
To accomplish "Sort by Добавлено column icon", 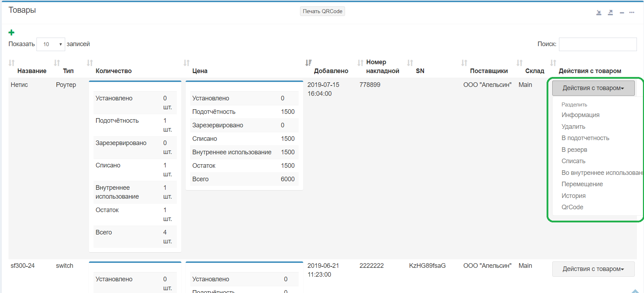I will click(x=309, y=63).
